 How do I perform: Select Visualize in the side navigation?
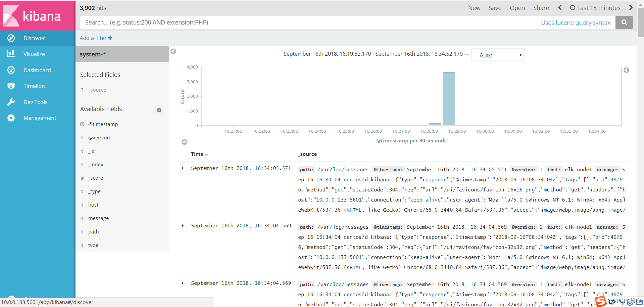[34, 54]
